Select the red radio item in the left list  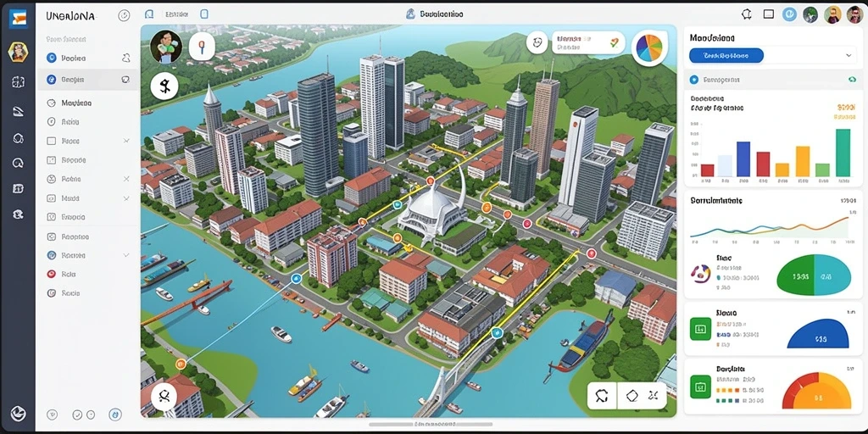coord(52,274)
